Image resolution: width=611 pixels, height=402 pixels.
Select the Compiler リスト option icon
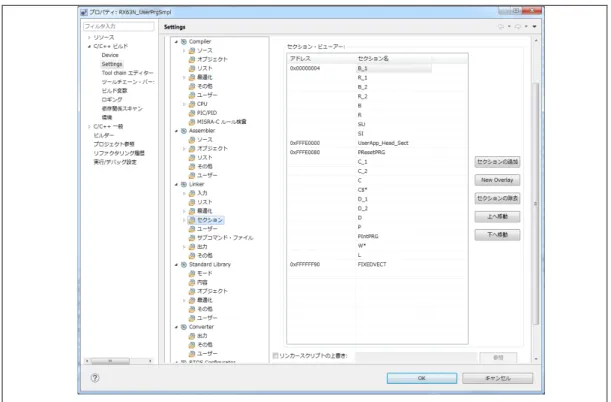click(x=192, y=69)
